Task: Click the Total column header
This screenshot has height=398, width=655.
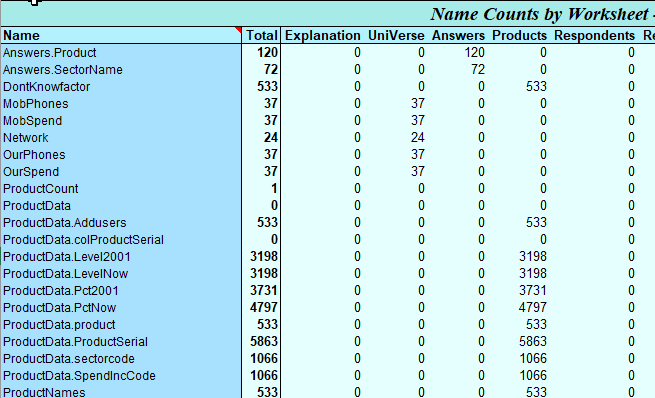Action: pos(261,35)
